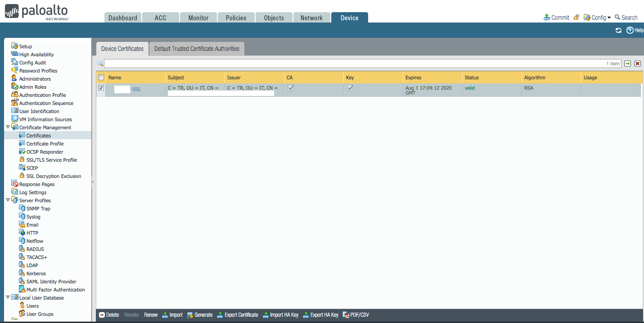Click the green apply filter arrow icon
This screenshot has width=644, height=323.
tap(627, 64)
